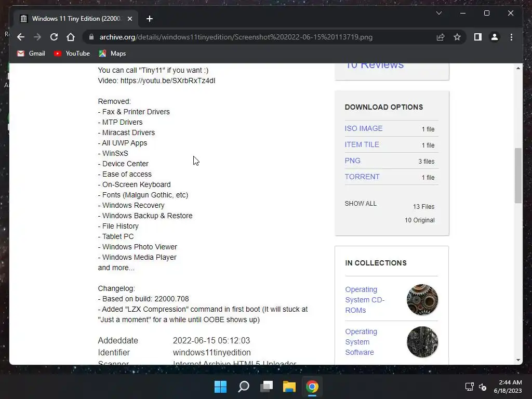Image resolution: width=532 pixels, height=399 pixels.
Task: Click the 13 Files count
Action: pyautogui.click(x=423, y=207)
